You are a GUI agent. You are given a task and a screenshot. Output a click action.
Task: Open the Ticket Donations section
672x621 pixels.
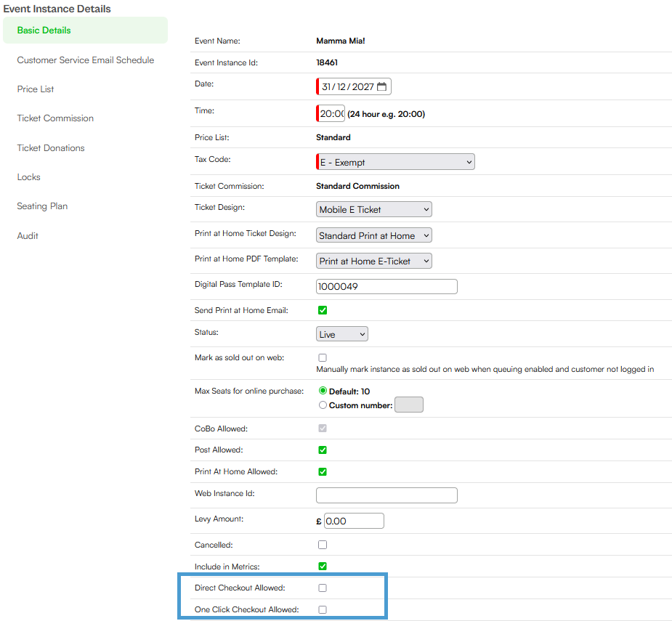click(x=51, y=148)
